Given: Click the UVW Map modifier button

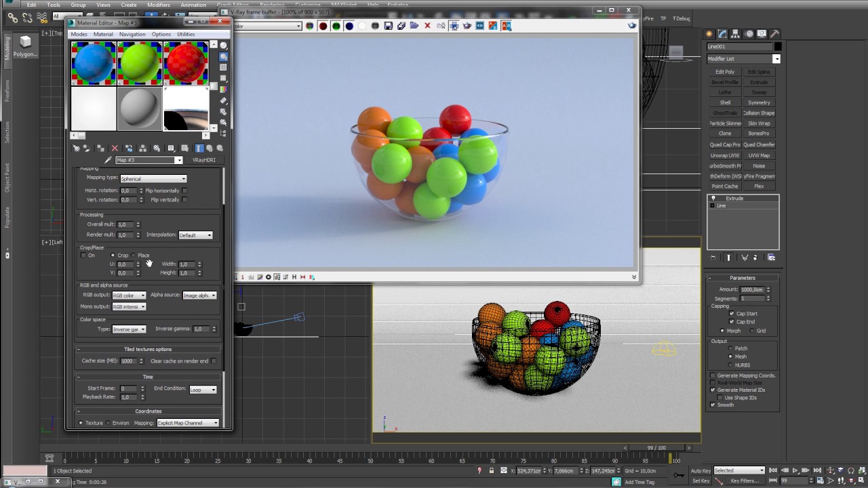Looking at the screenshot, I should click(759, 155).
